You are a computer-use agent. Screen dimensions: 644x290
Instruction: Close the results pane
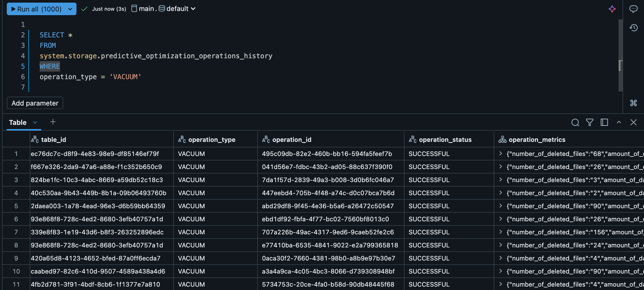pyautogui.click(x=634, y=122)
